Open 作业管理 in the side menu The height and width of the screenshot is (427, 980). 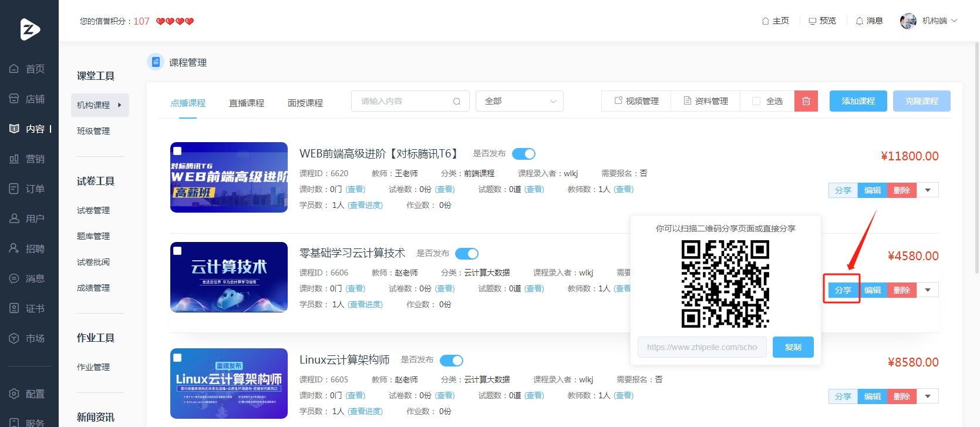click(x=93, y=367)
